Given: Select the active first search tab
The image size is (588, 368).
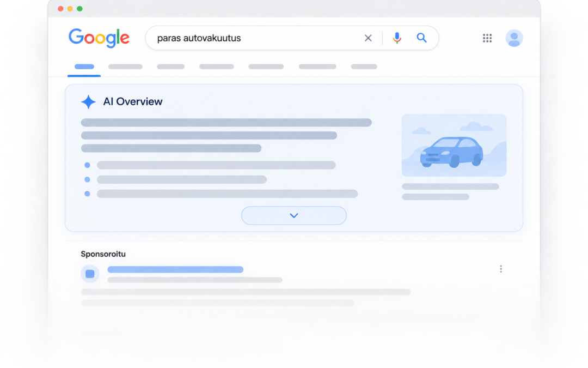Looking at the screenshot, I should tap(84, 67).
